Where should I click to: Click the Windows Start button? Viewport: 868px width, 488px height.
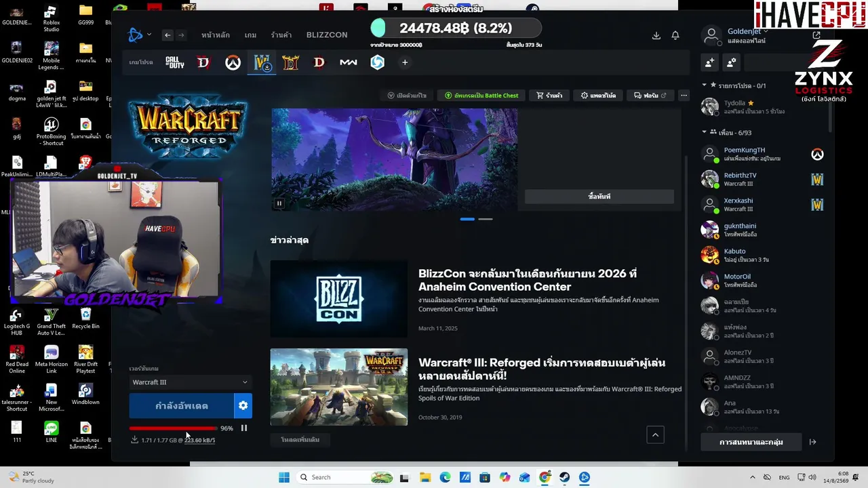pyautogui.click(x=284, y=477)
